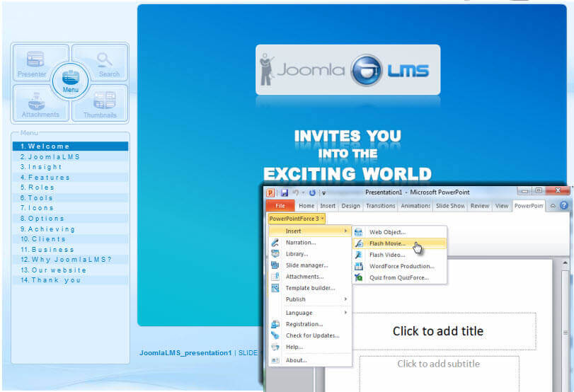Viewport: 574px width, 392px height.
Task: Expand the Publish submenu
Action: (310, 299)
